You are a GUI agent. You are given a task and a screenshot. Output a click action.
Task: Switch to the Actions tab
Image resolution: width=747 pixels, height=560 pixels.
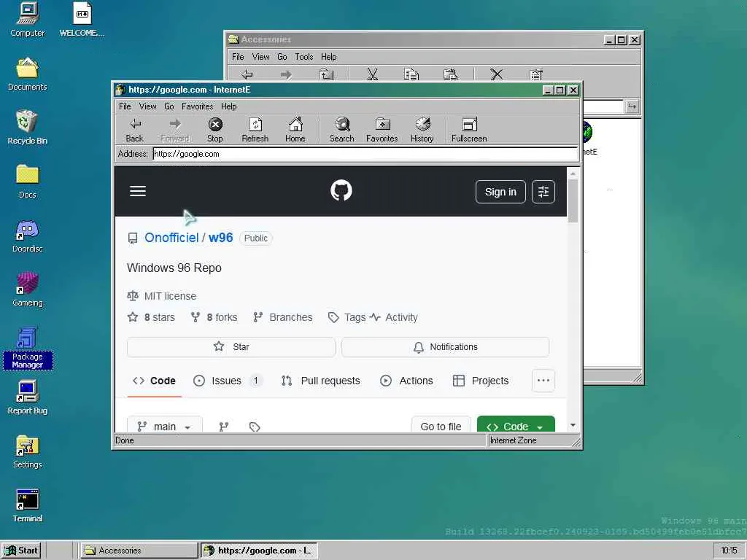(x=406, y=381)
